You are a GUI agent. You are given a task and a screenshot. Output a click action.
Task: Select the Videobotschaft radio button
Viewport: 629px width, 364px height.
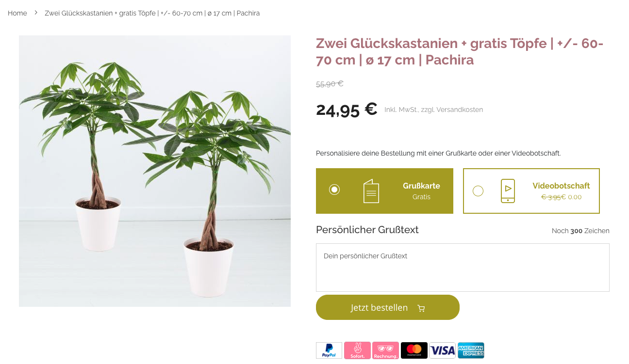point(478,191)
